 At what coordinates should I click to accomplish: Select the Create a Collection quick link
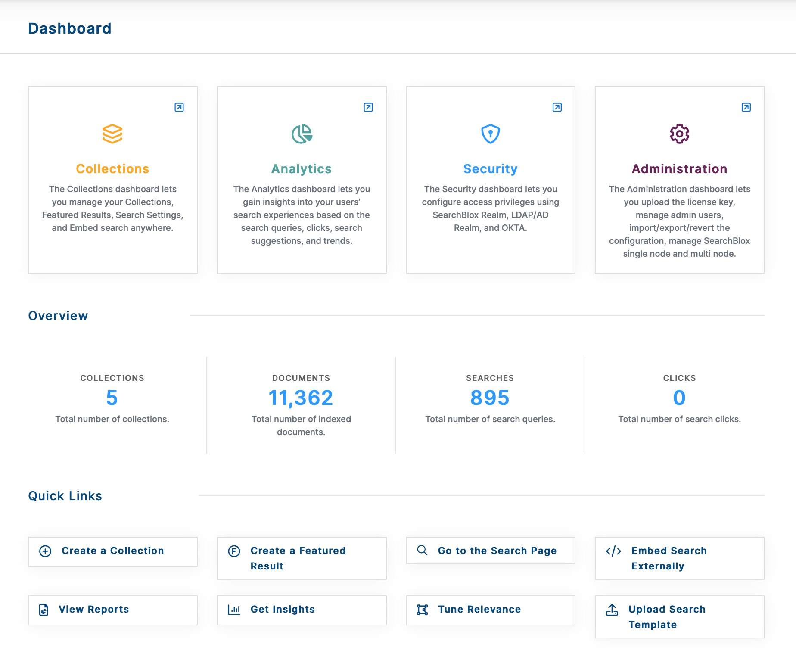pyautogui.click(x=113, y=551)
